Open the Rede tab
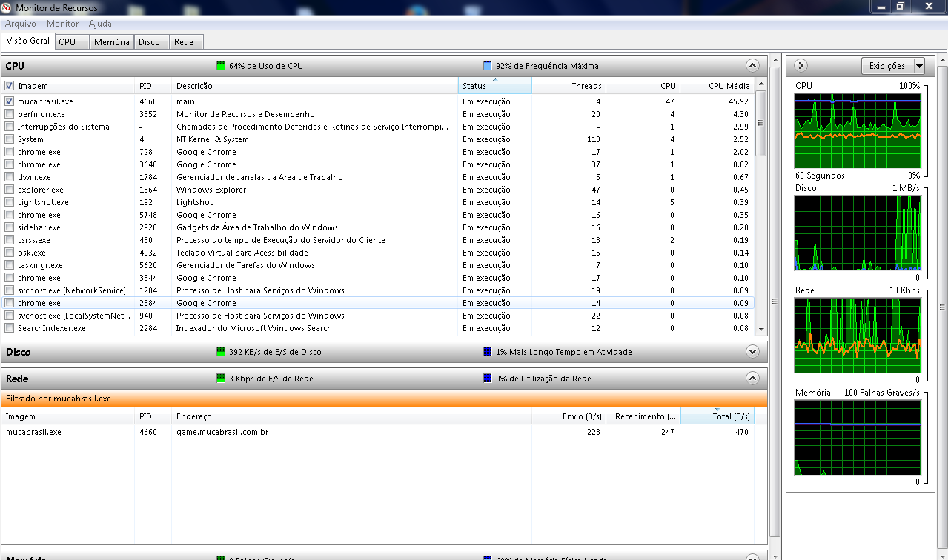The image size is (948, 560). click(184, 42)
